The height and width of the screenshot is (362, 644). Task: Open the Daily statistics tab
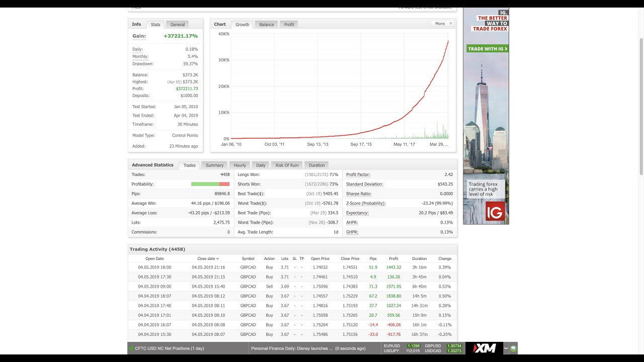click(x=261, y=165)
